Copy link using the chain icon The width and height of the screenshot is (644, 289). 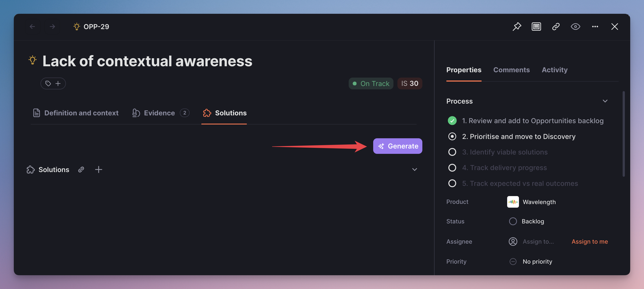[x=555, y=26]
